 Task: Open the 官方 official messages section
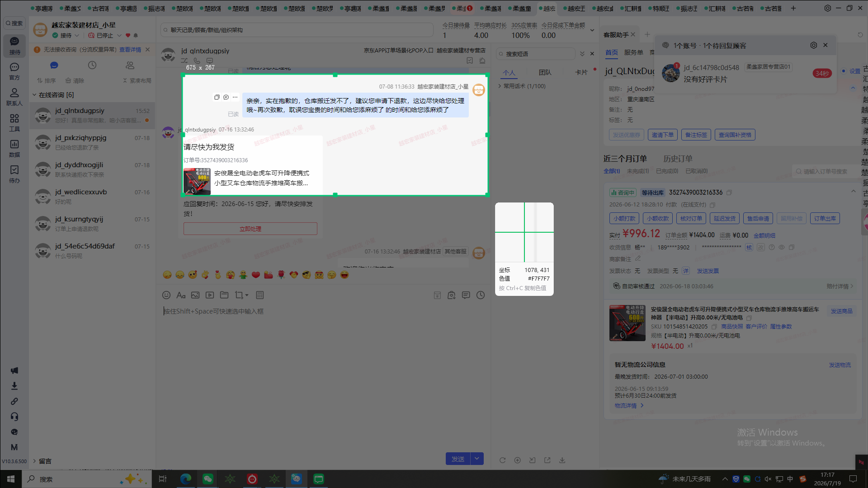tap(14, 71)
